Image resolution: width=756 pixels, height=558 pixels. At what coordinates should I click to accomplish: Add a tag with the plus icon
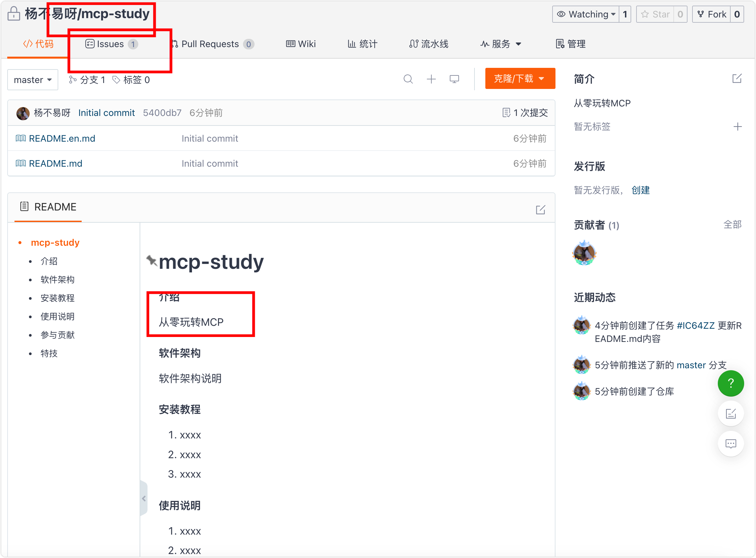pos(738,127)
